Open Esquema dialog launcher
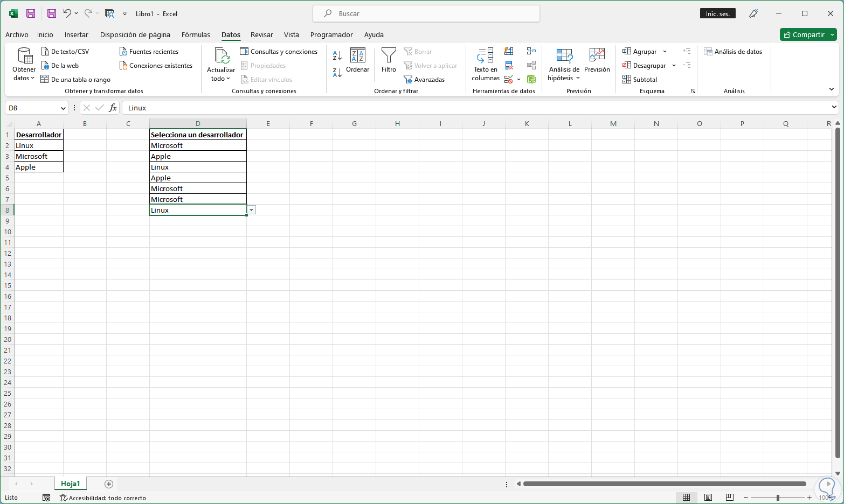The height and width of the screenshot is (504, 844). click(x=693, y=92)
